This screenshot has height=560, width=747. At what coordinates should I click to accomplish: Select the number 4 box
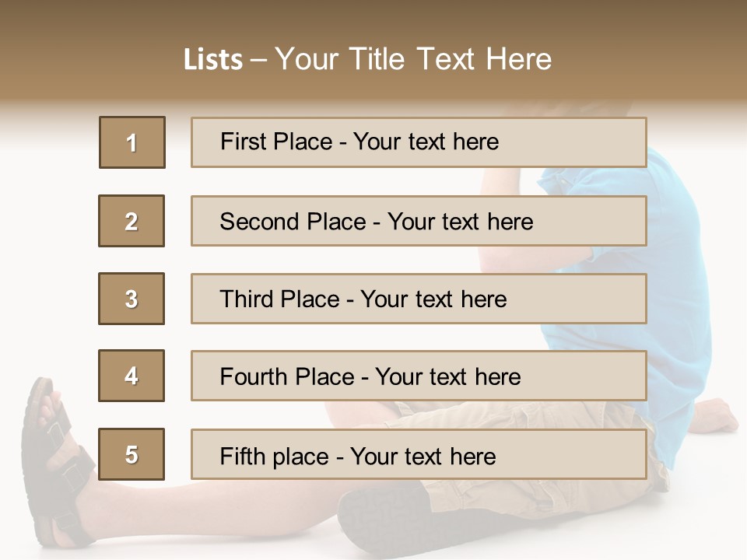coord(132,376)
